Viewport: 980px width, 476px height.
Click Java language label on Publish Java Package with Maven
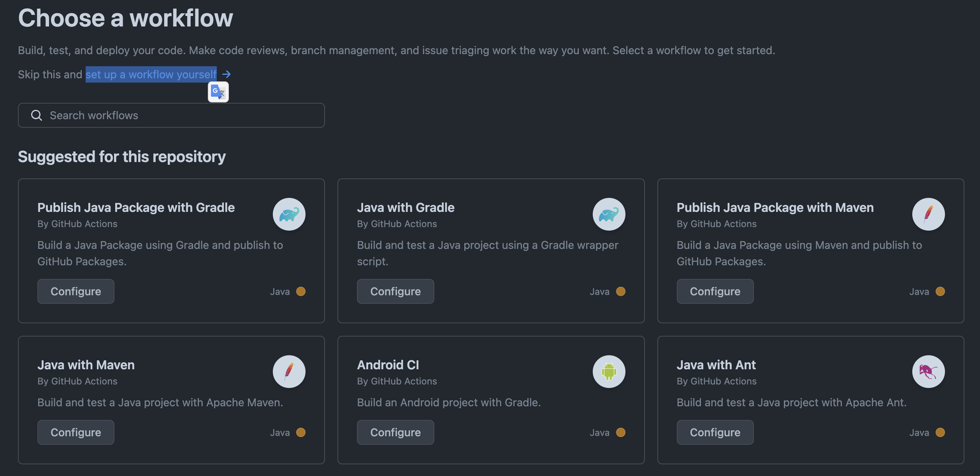[x=919, y=291]
